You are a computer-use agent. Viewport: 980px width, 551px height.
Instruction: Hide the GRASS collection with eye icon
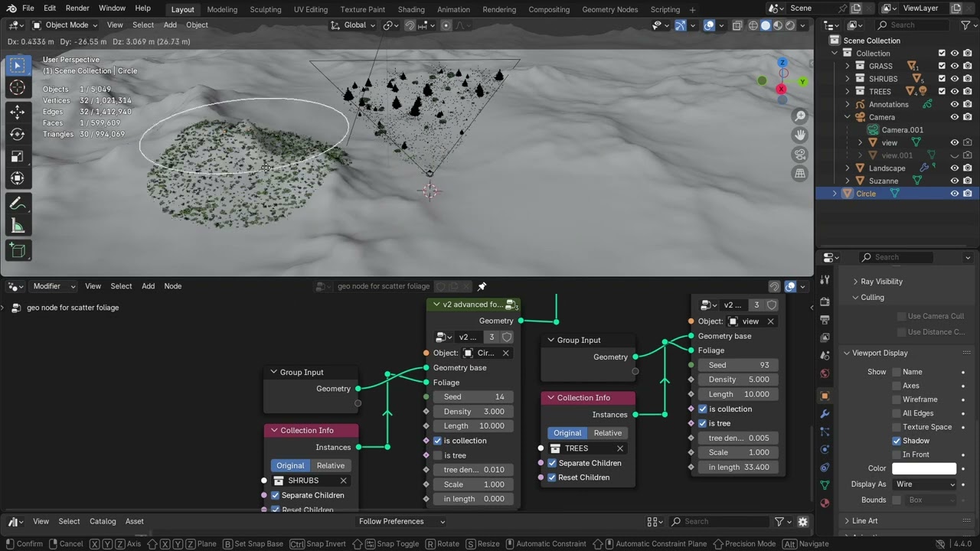tap(955, 66)
